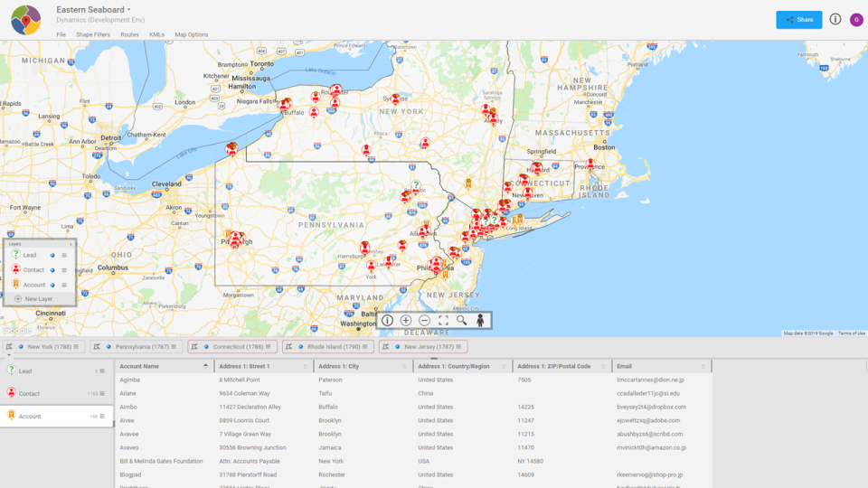Collapse the Layers panel with its arrow
The height and width of the screenshot is (488, 868).
(71, 244)
